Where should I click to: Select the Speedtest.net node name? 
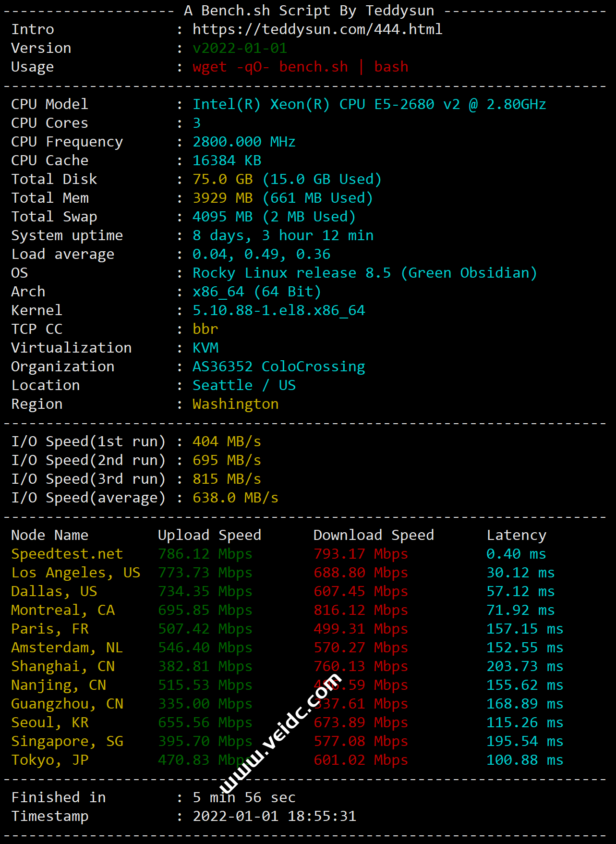pyautogui.click(x=67, y=554)
